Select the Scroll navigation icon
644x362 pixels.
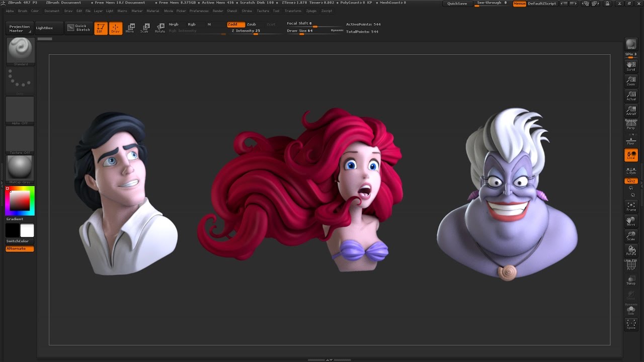[631, 66]
